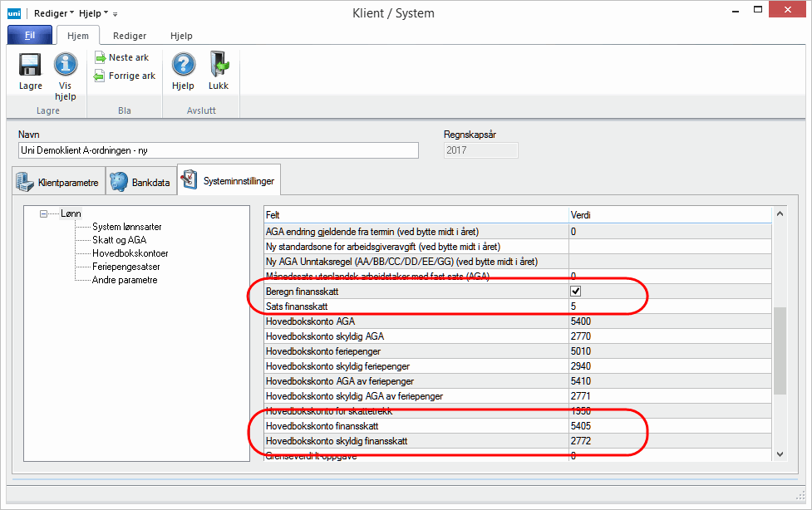
Task: Click the uni application icon in title bar
Action: 14,13
